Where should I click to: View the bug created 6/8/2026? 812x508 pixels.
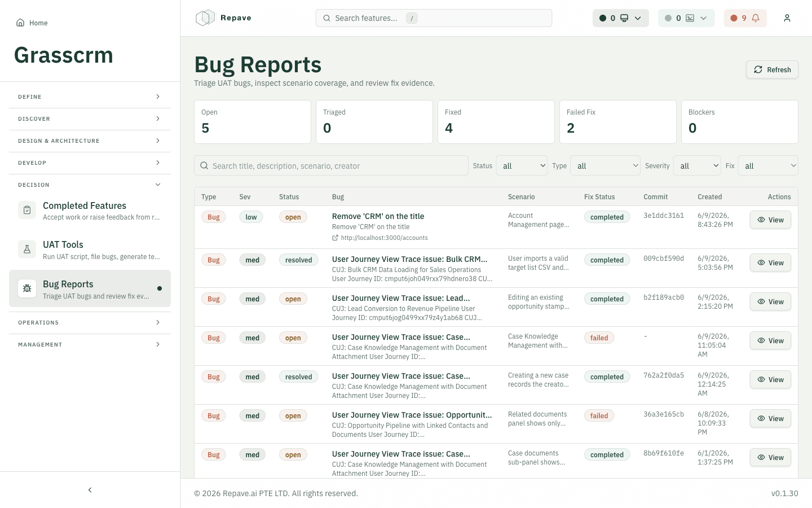(770, 418)
